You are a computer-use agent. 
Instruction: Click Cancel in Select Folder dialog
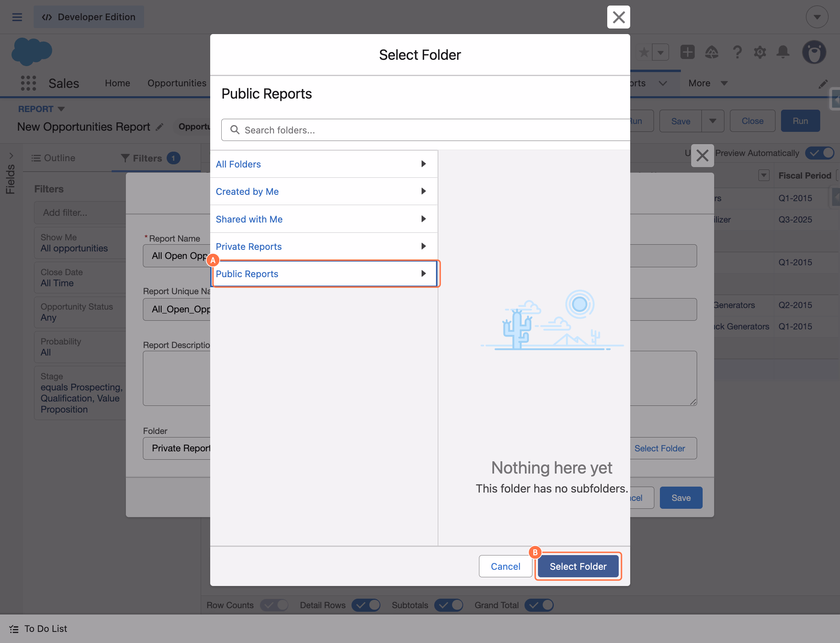point(506,566)
